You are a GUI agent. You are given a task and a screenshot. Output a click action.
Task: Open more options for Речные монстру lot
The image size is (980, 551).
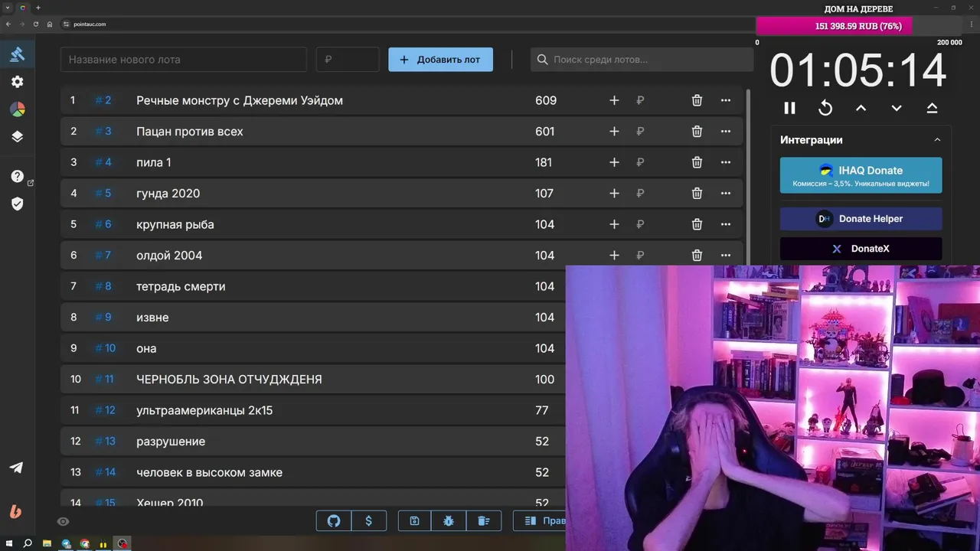coord(726,100)
